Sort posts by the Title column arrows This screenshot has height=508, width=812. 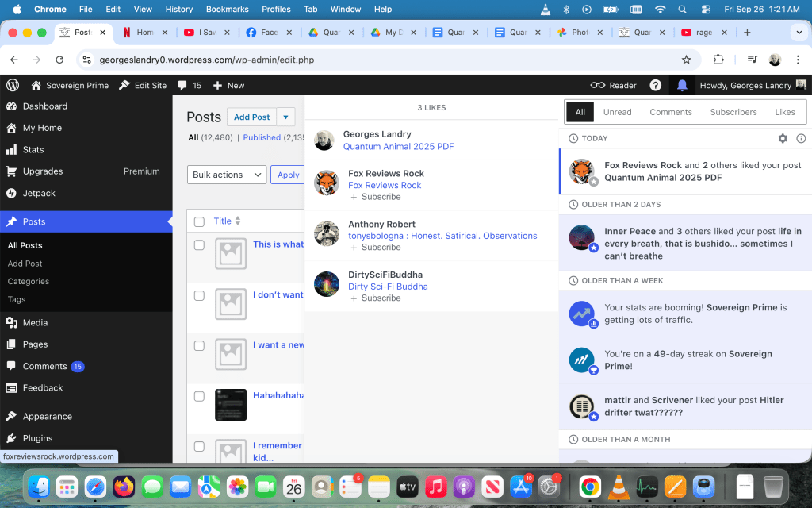[x=238, y=221]
